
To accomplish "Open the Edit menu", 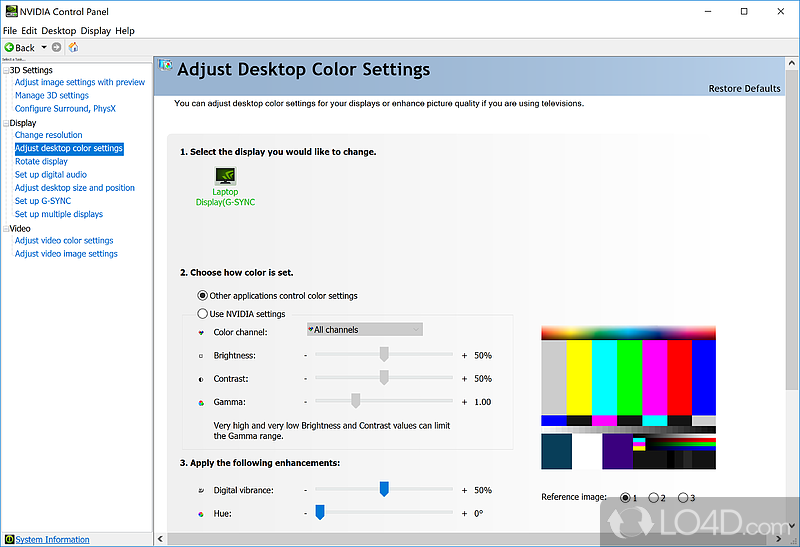I will 29,31.
